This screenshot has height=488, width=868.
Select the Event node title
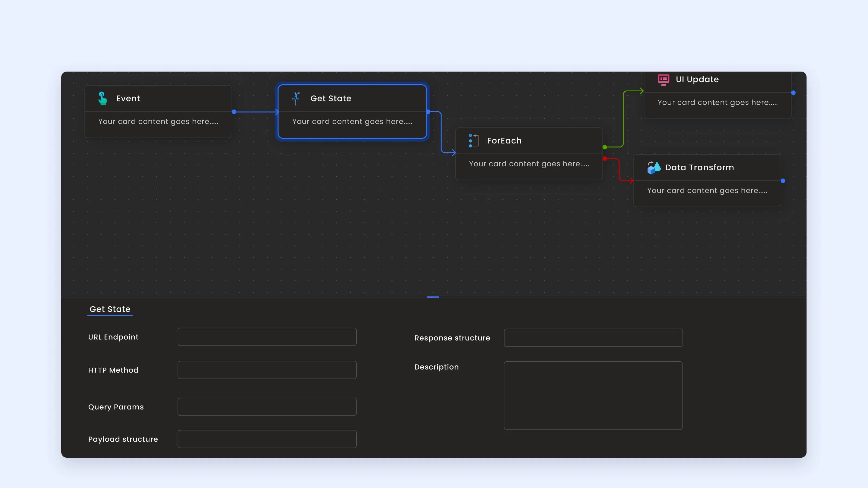click(x=128, y=98)
